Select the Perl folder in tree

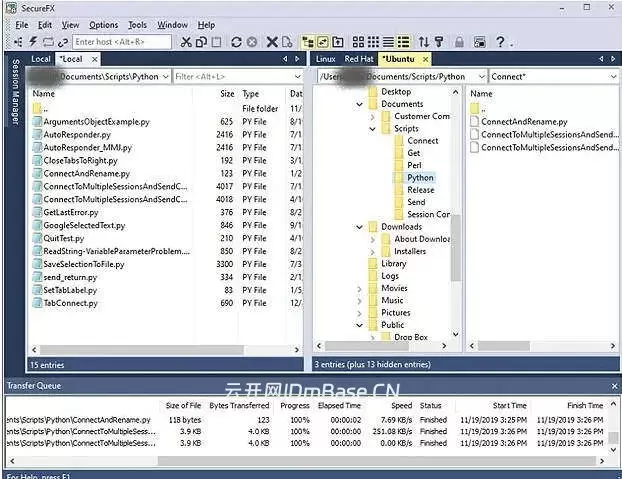(x=414, y=165)
